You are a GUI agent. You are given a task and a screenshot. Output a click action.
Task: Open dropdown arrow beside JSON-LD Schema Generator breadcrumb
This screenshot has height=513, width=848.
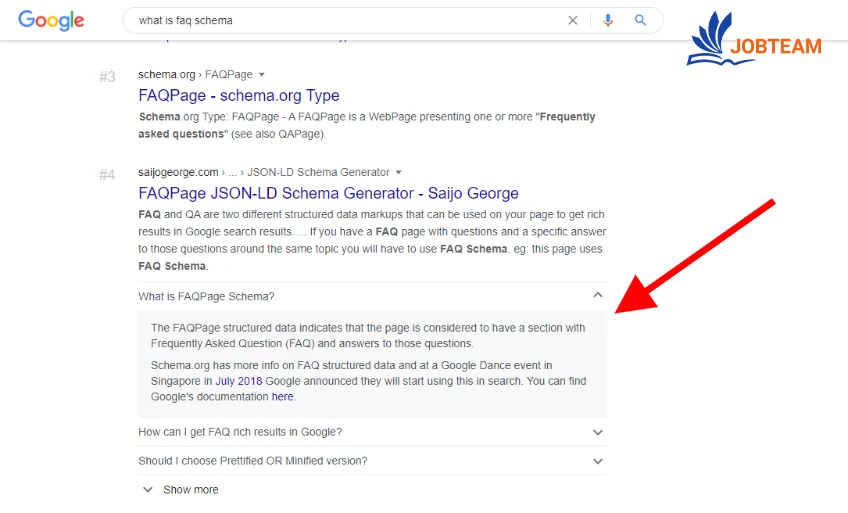coord(398,173)
